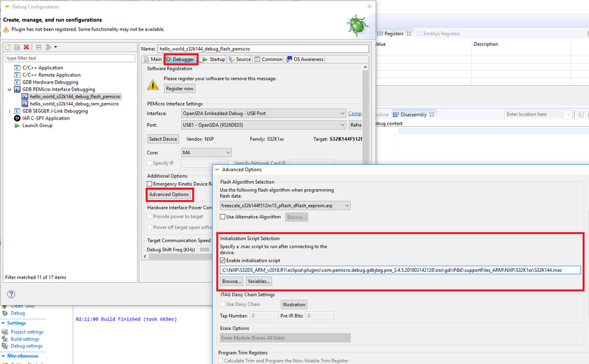Switch to the Common tab

(268, 59)
